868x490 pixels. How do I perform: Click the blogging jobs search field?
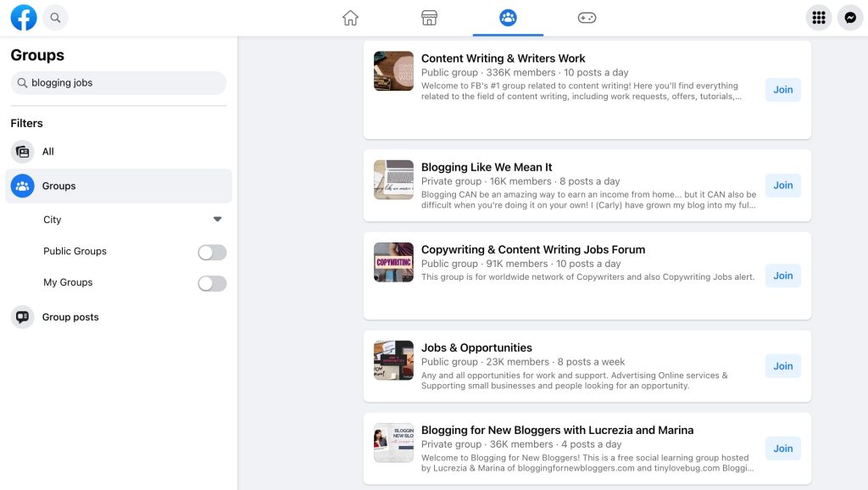click(x=118, y=82)
